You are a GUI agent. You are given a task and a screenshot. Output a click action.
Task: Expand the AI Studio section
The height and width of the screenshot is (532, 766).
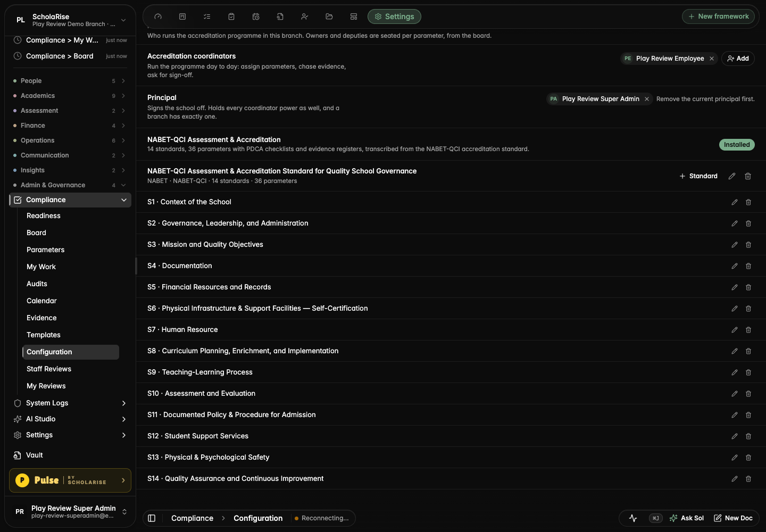(70, 419)
